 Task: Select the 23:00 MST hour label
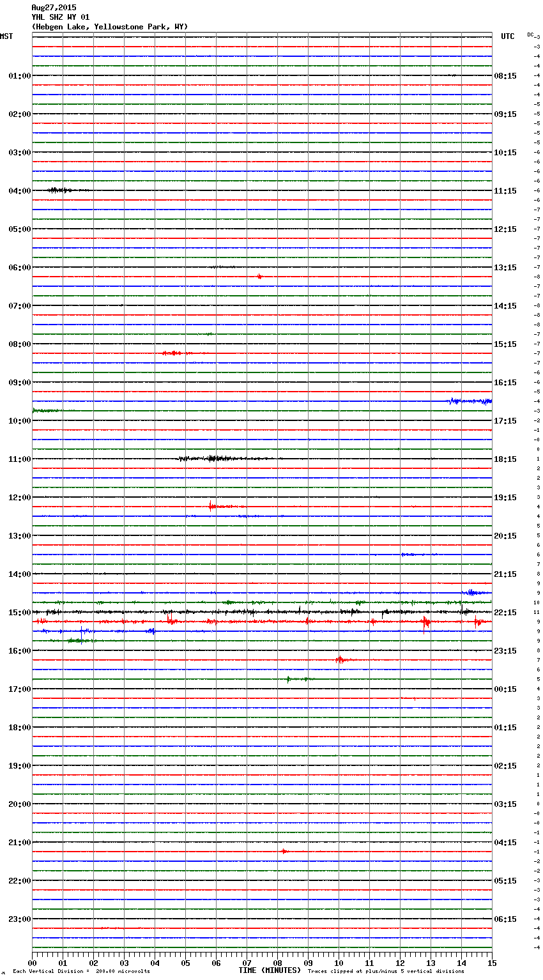coord(19,919)
